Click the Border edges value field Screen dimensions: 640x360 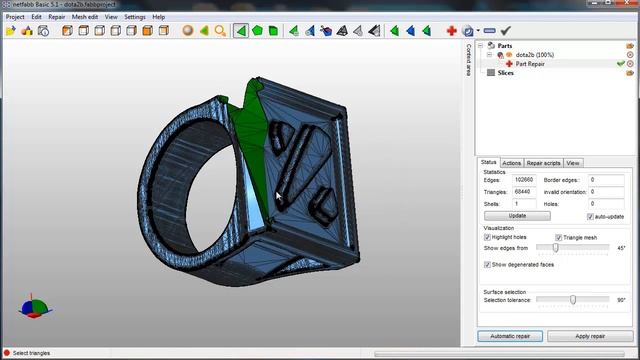606,180
